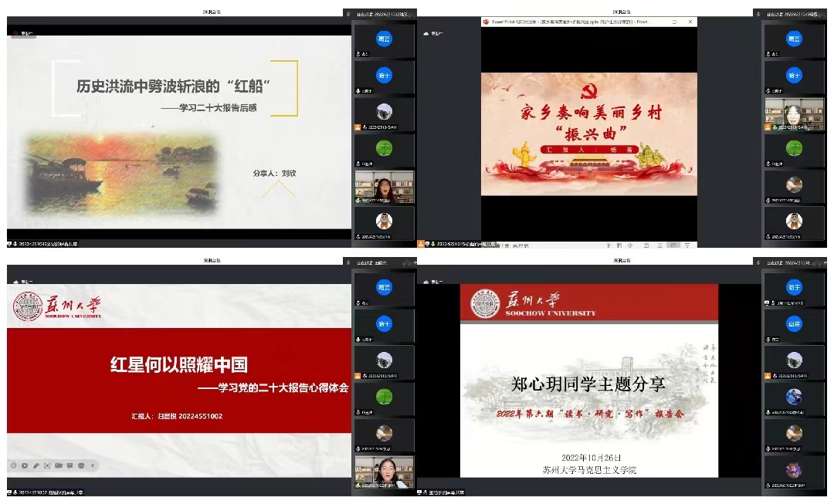Click cloud icon above the 郑心玥 slide
The image size is (834, 504).
(425, 282)
